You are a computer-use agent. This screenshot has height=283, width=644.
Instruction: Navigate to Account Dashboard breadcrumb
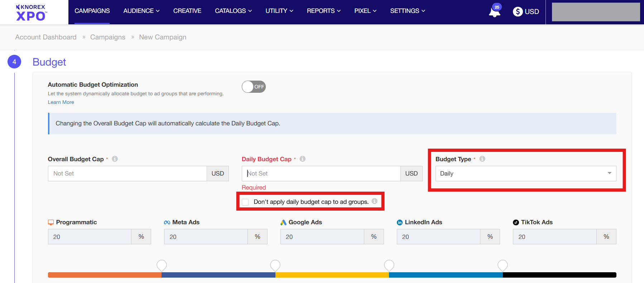[46, 37]
